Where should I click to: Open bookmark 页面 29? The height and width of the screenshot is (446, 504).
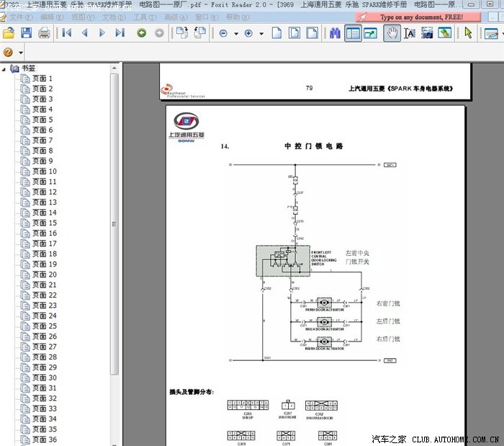pos(44,367)
